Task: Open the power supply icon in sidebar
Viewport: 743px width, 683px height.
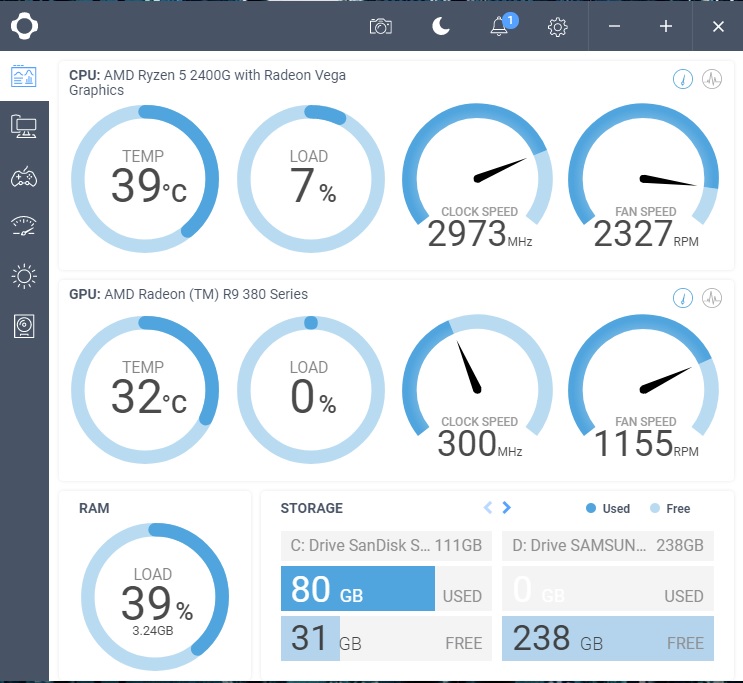Action: coord(24,326)
